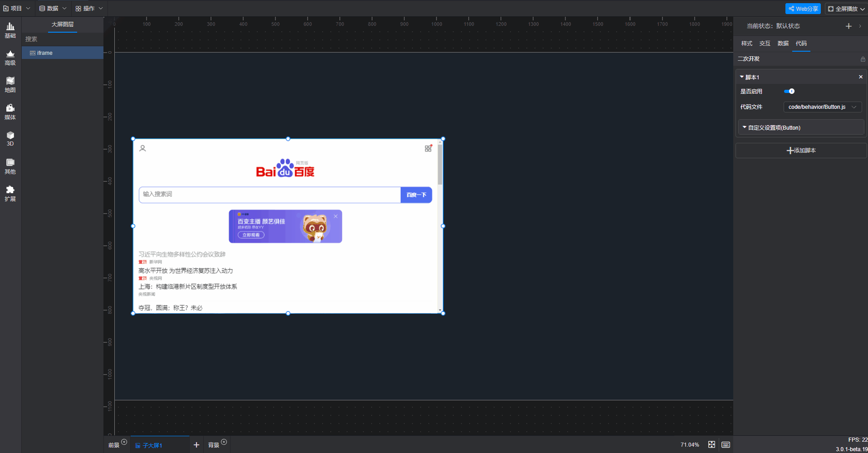Screen dimensions: 868x453
Task: Open the 其他 components icon
Action: point(10,166)
